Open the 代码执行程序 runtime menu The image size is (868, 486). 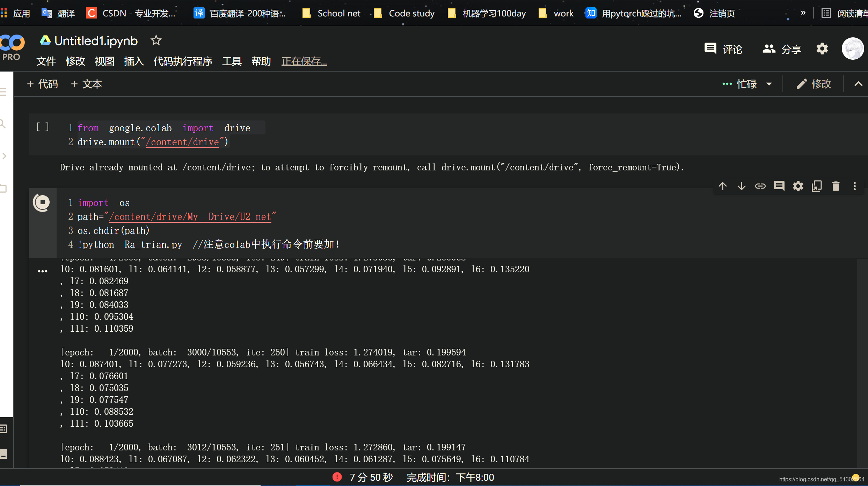[182, 61]
